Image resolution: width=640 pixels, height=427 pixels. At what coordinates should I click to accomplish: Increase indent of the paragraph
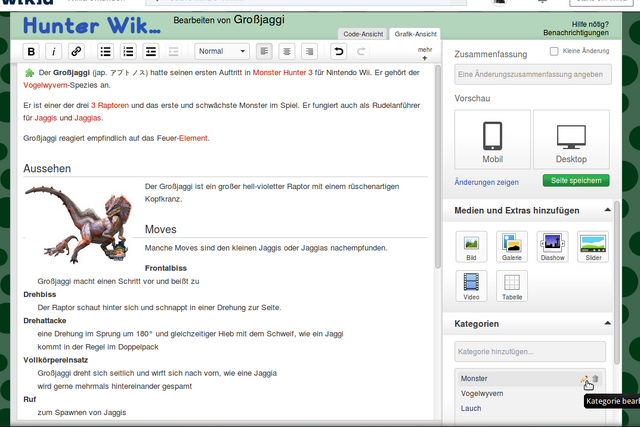151,51
